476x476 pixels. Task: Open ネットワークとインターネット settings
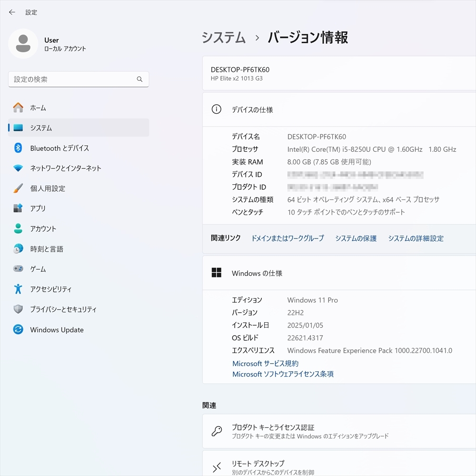tap(79, 168)
